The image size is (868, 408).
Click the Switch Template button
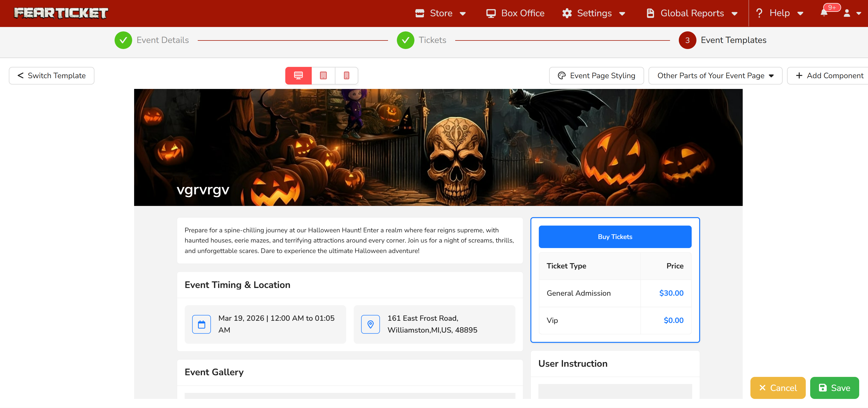(x=51, y=75)
